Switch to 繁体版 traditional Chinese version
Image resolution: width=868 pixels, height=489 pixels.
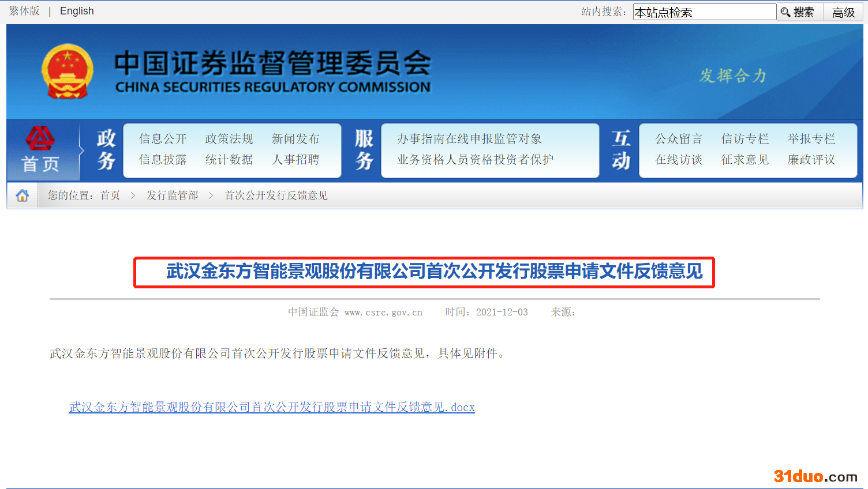[x=25, y=11]
